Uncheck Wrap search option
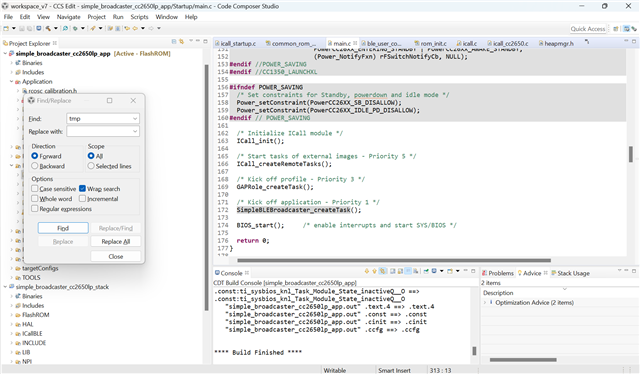 (x=82, y=189)
